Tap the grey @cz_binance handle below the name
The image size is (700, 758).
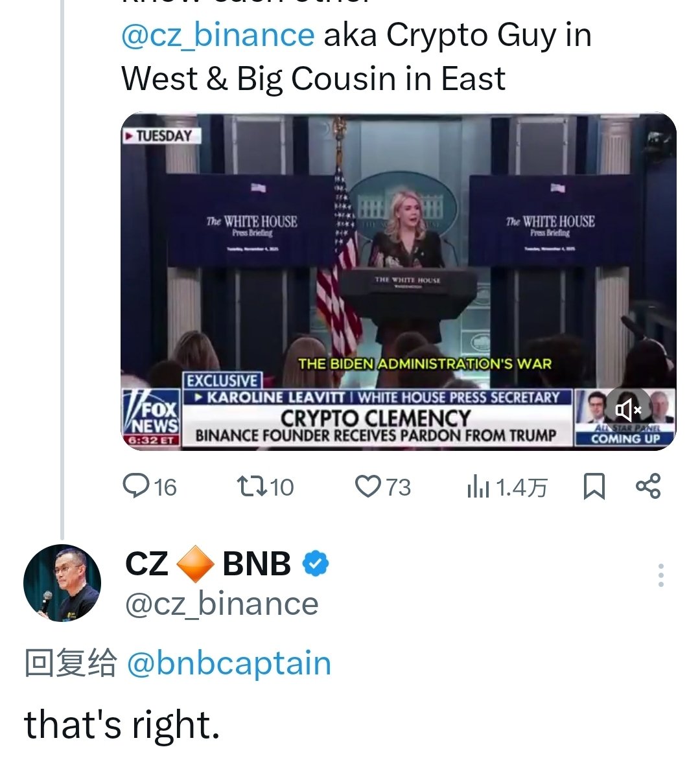(x=222, y=604)
